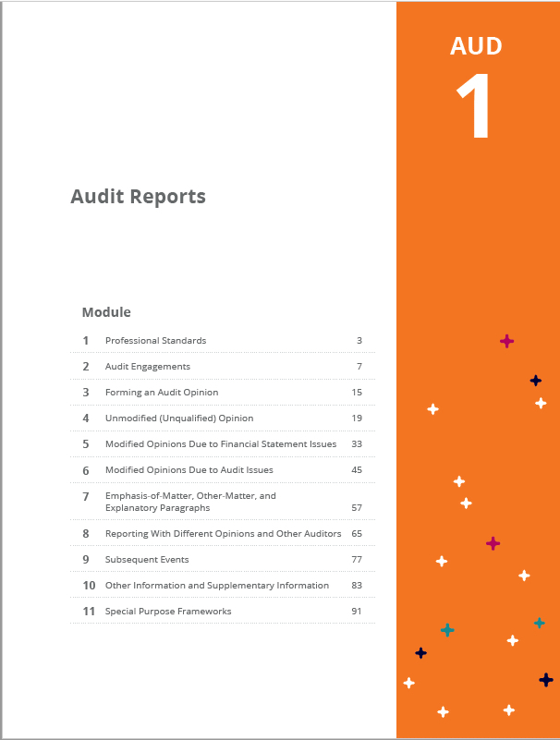Go to the Special Purpose Frameworks entry
Screen dimensions: 560x740
[168, 612]
